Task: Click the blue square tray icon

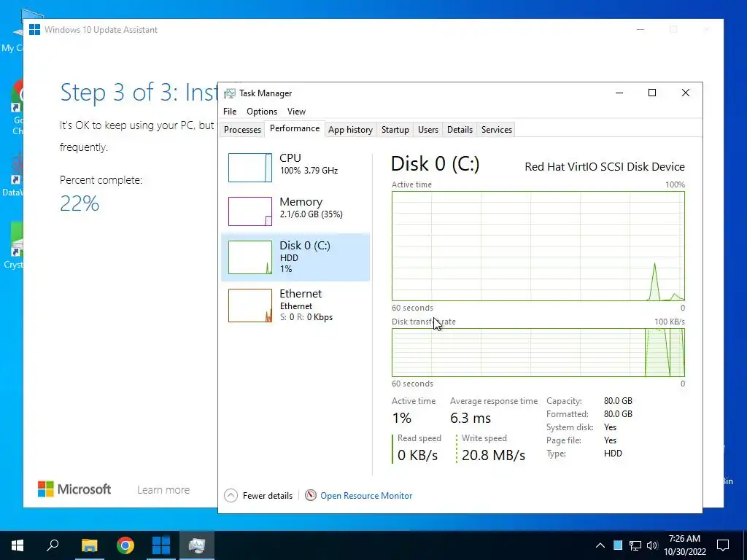Action: [618, 545]
